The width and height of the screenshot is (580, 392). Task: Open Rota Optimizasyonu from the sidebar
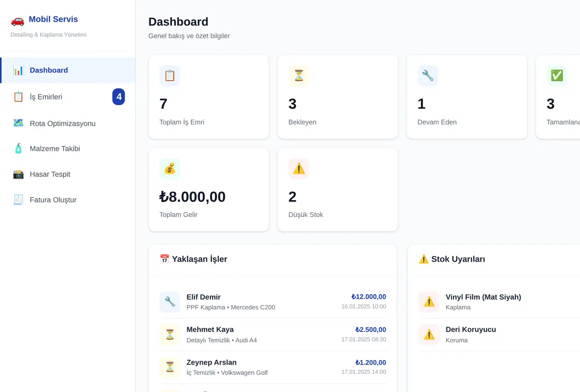(68, 123)
